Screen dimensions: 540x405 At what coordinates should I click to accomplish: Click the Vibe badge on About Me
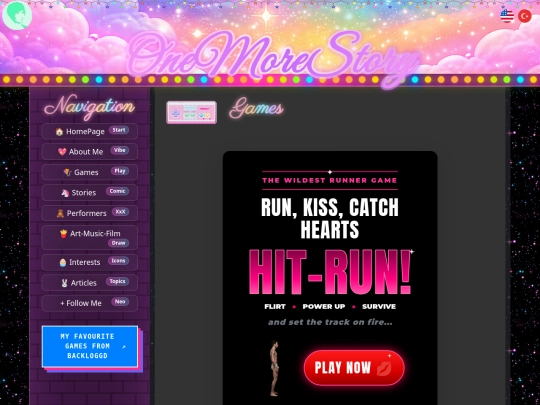pyautogui.click(x=120, y=150)
